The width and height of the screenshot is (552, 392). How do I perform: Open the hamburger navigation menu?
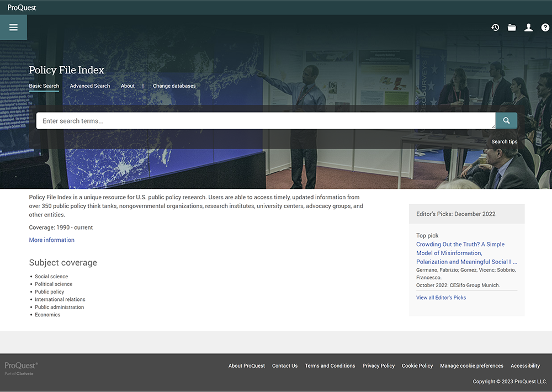pos(13,28)
